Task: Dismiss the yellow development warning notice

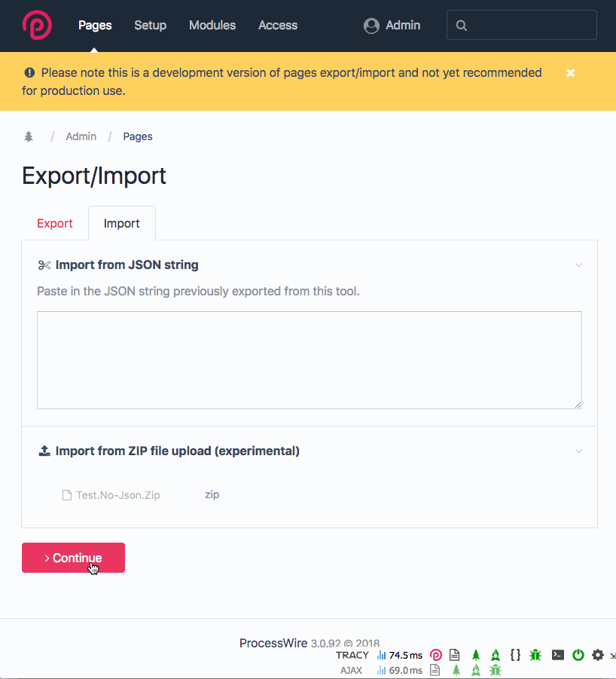Action: tap(570, 72)
